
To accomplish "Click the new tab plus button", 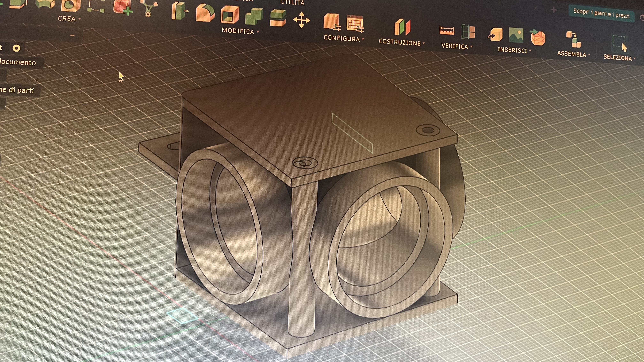I will pos(554,10).
